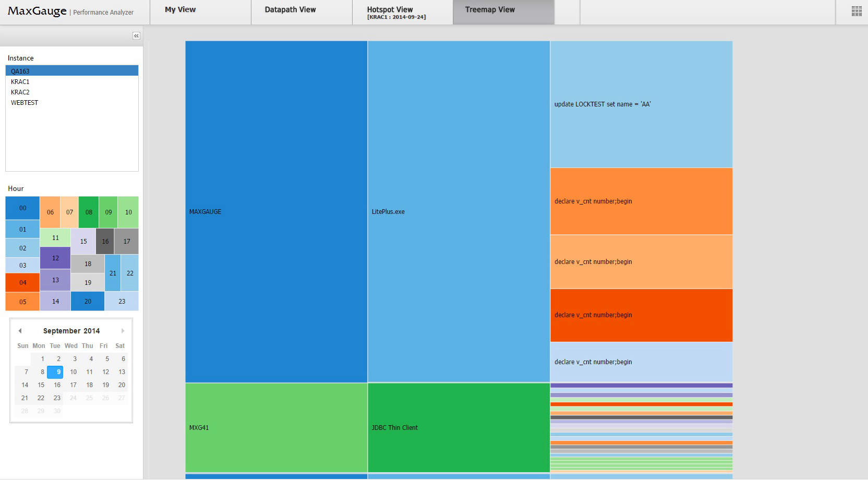Select instance QA163
The image size is (868, 480).
(72, 71)
